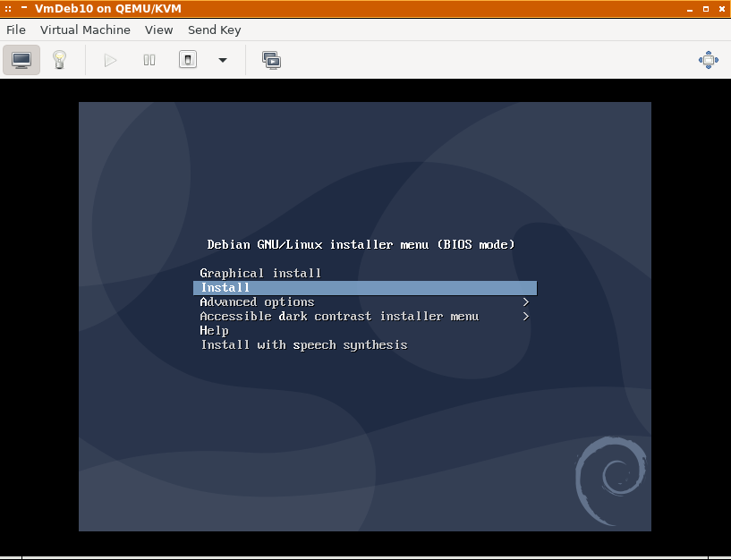Screen dimensions: 731x560
Task: Switch to fullscreen view icon
Action: point(708,60)
